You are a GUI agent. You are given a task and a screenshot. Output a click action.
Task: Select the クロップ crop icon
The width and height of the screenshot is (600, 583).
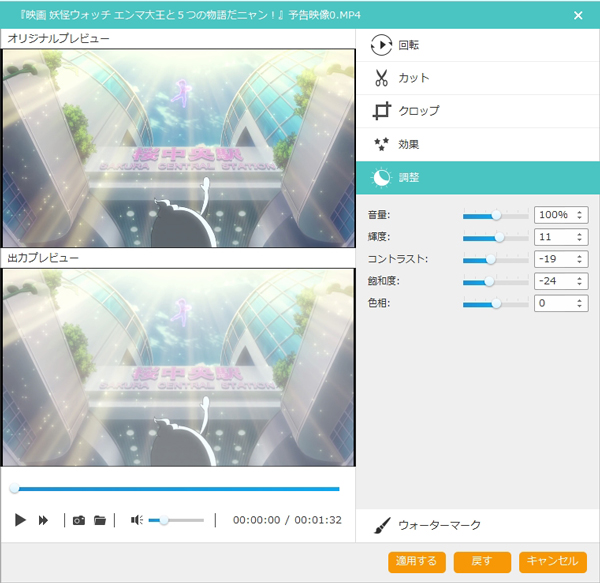pos(382,111)
